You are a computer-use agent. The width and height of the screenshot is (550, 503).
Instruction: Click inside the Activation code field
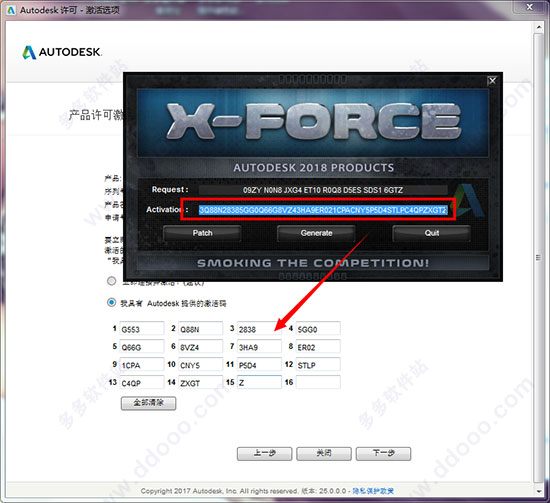[x=323, y=210]
